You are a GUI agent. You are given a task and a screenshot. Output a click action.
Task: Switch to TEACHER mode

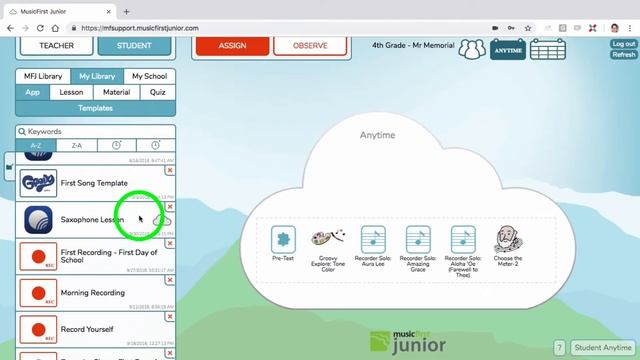(x=56, y=46)
